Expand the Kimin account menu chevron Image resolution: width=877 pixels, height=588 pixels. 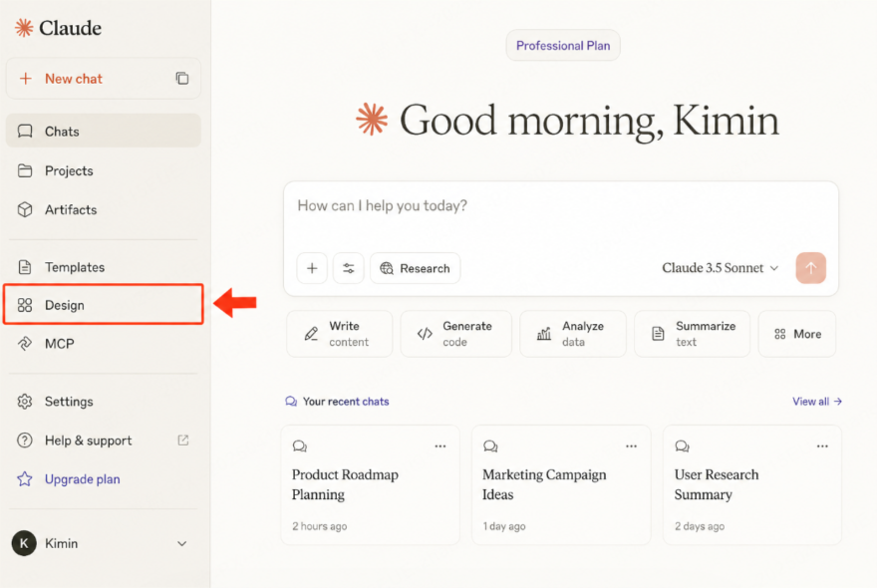(181, 543)
